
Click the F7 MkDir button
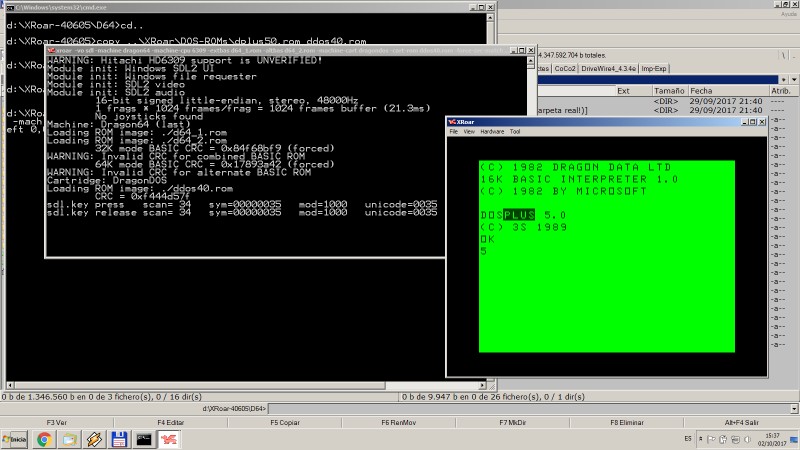[512, 423]
